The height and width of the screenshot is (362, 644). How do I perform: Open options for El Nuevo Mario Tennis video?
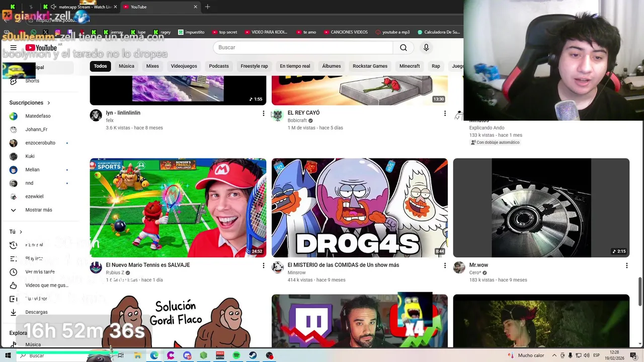coord(263,265)
